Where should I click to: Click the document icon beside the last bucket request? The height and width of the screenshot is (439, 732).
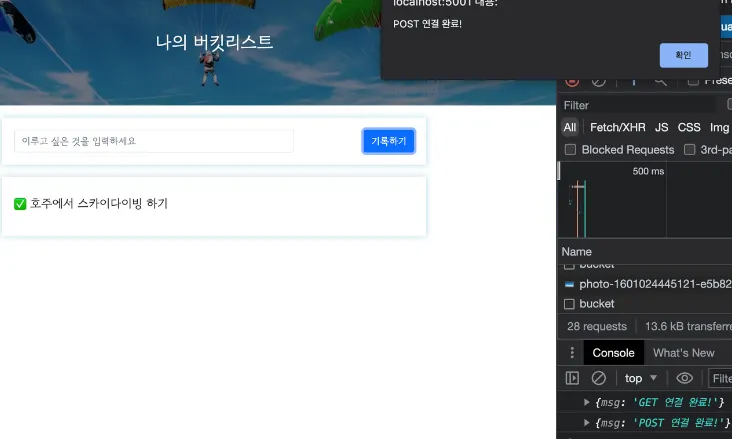[x=569, y=304]
